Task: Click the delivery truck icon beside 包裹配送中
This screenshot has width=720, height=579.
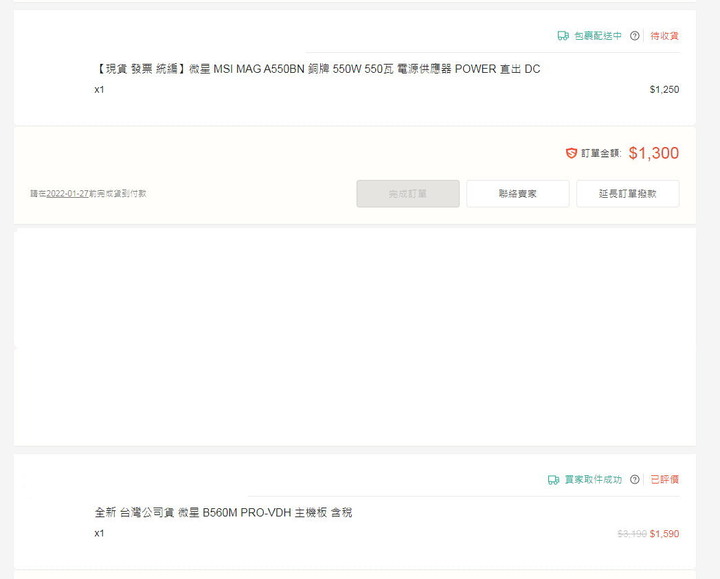Action: point(563,36)
